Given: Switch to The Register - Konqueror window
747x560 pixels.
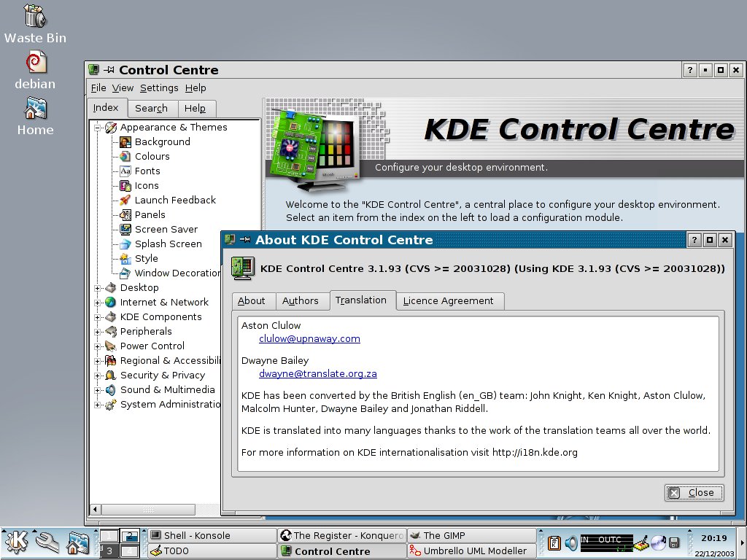Looking at the screenshot, I should click(342, 536).
